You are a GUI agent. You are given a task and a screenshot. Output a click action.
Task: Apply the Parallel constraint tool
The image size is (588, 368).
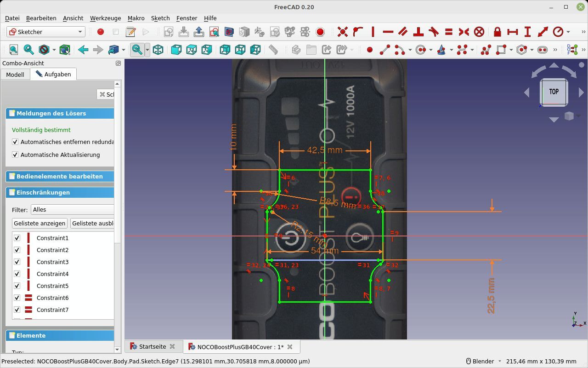click(403, 32)
